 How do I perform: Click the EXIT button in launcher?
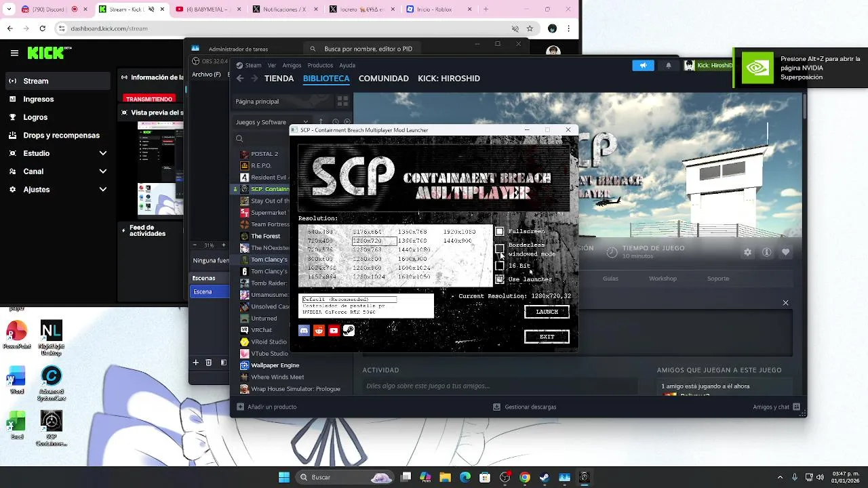[x=547, y=337]
